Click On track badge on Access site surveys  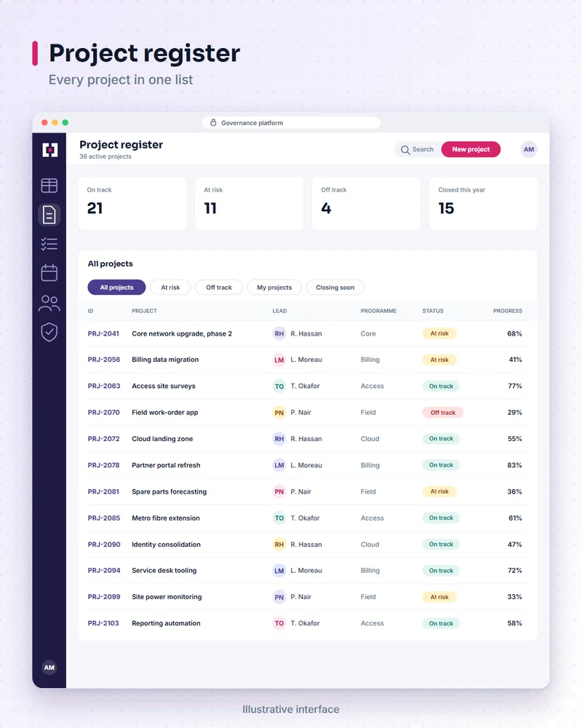441,387
